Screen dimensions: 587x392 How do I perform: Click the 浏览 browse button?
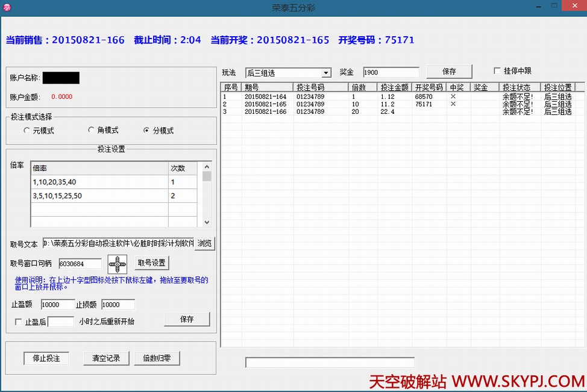pos(205,243)
